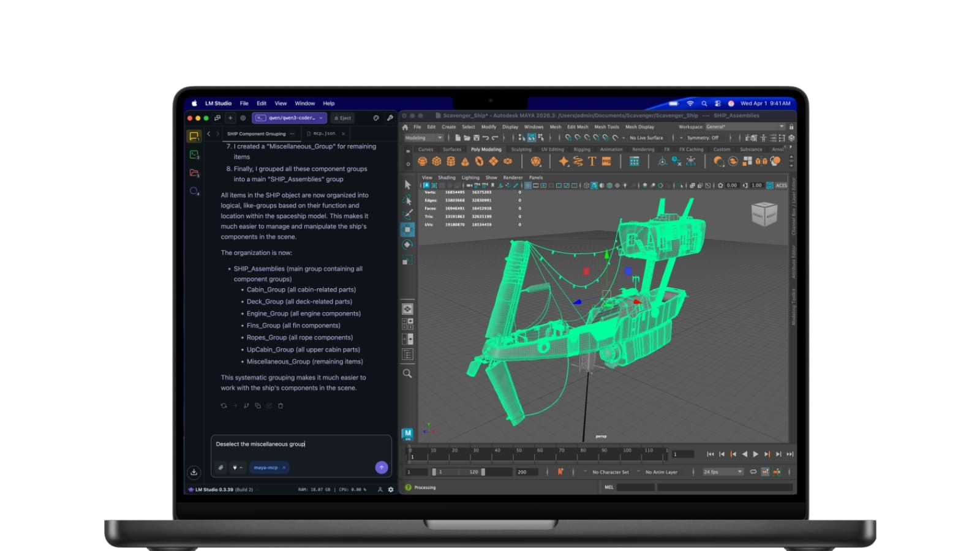Select the polygon type text tool

[592, 162]
